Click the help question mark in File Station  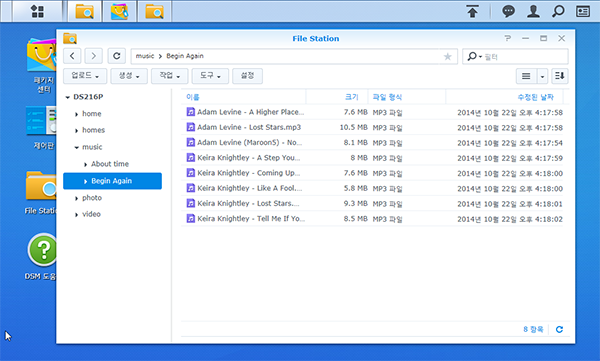coord(507,38)
